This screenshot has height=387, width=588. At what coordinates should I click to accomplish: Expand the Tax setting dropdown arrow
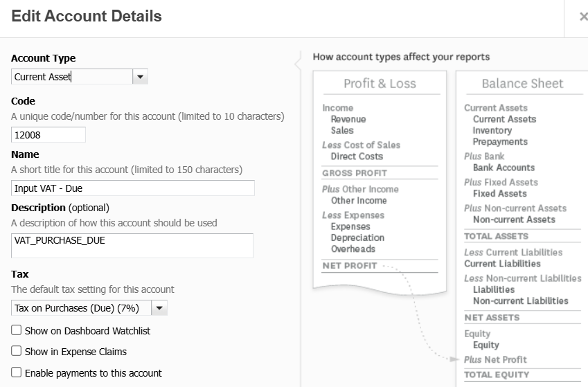pyautogui.click(x=159, y=308)
